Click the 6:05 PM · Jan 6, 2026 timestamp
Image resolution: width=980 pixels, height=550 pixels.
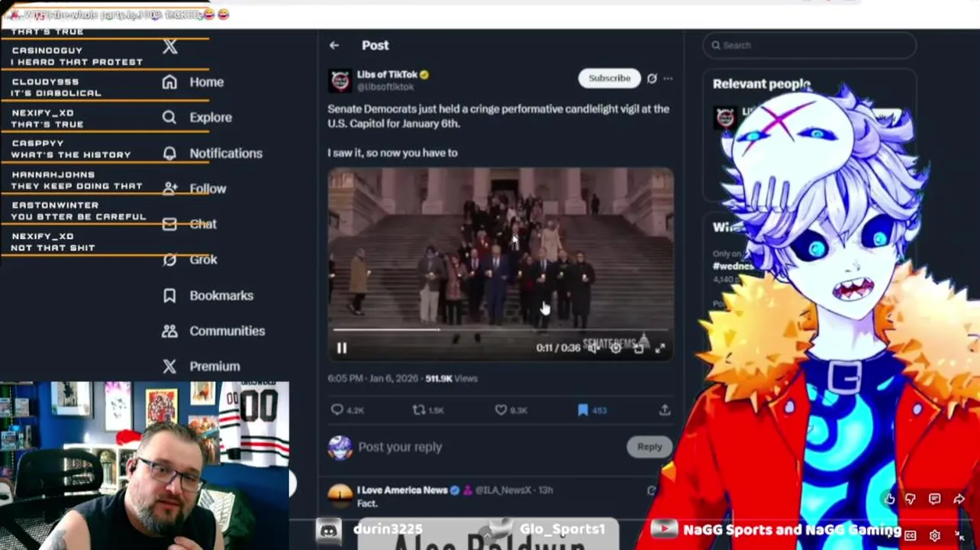(374, 378)
